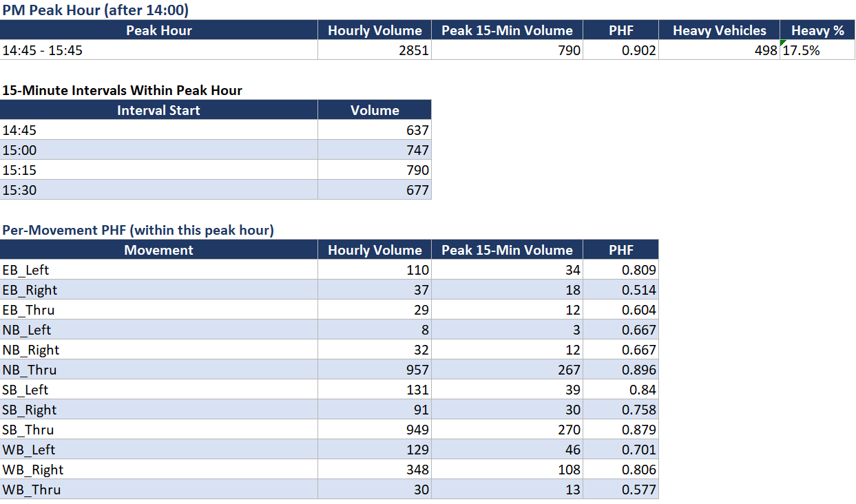Click the '14:45 - 15:45' peak hour cell
The width and height of the screenshot is (856, 504).
point(159,50)
